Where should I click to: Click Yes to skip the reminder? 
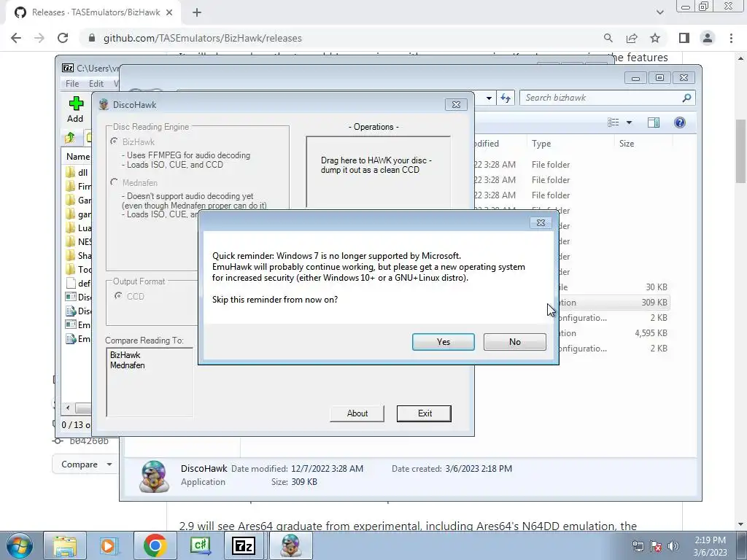(x=443, y=342)
